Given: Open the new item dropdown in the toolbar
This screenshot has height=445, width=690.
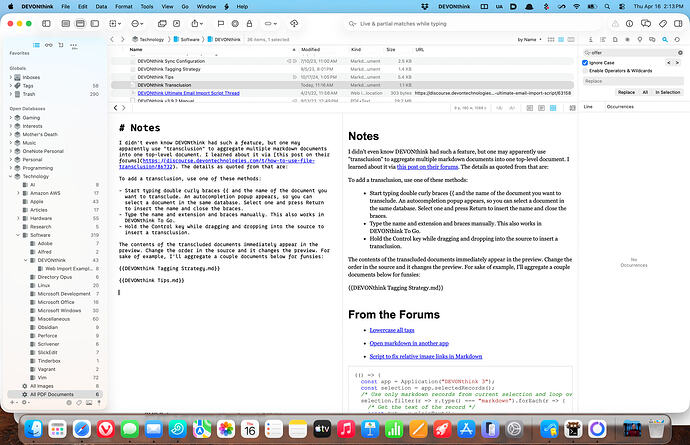Looking at the screenshot, I should click(115, 24).
